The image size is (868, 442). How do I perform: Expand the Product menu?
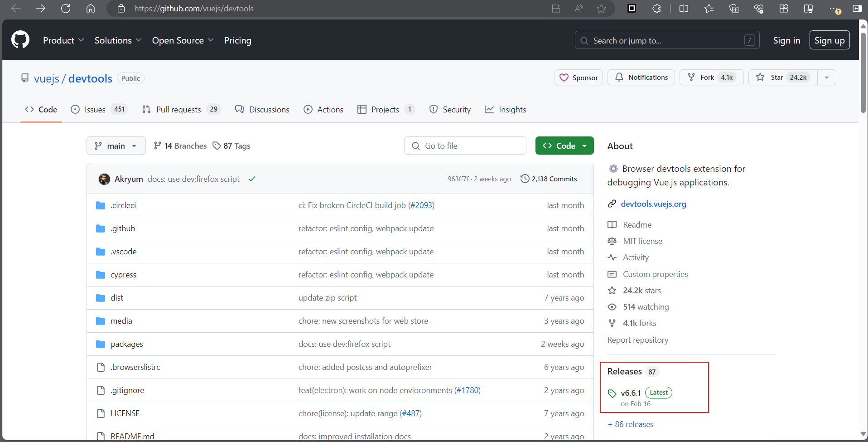coord(63,40)
